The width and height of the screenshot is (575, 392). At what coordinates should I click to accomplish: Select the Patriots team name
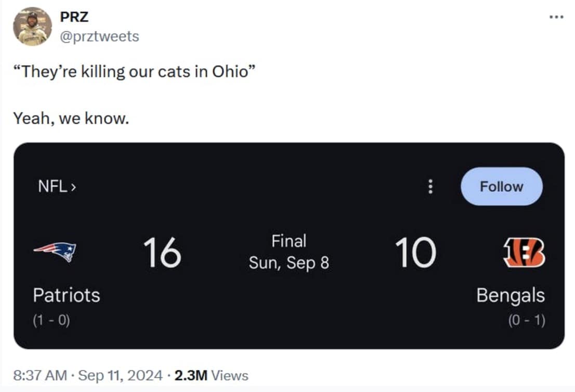tap(67, 295)
